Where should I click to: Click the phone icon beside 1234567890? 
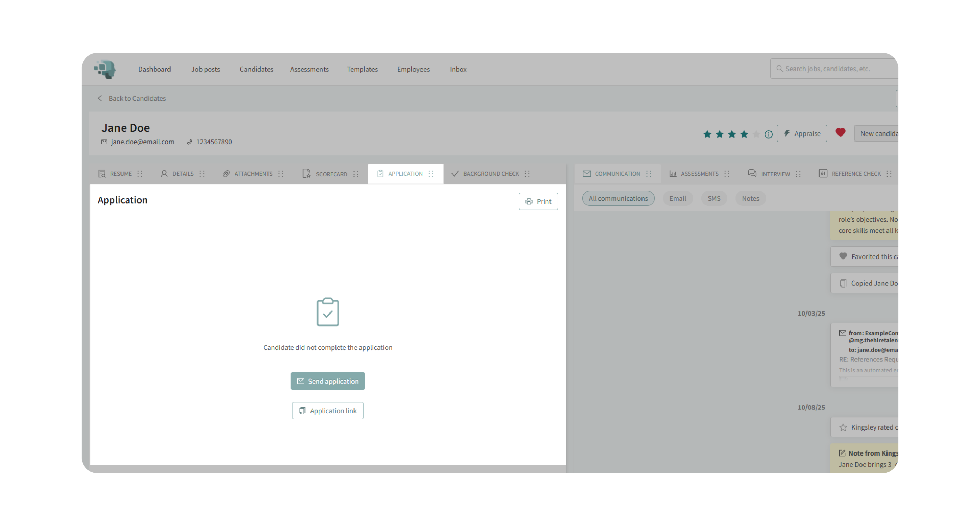click(189, 142)
